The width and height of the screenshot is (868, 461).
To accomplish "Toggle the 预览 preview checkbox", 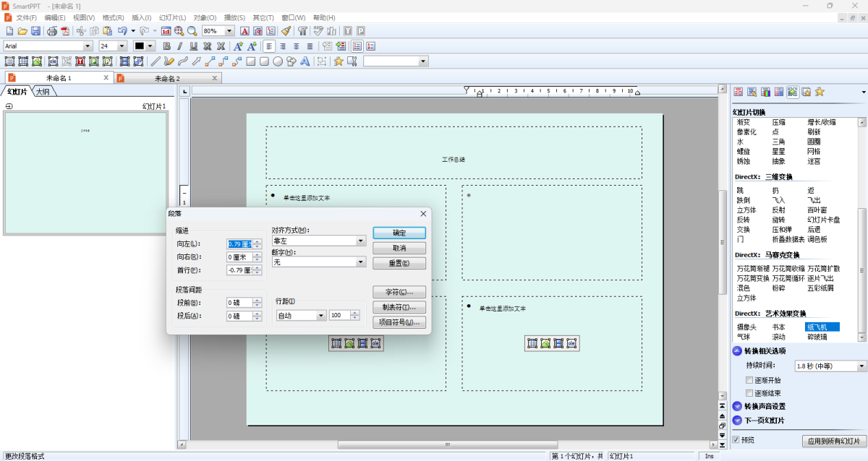I will click(736, 439).
